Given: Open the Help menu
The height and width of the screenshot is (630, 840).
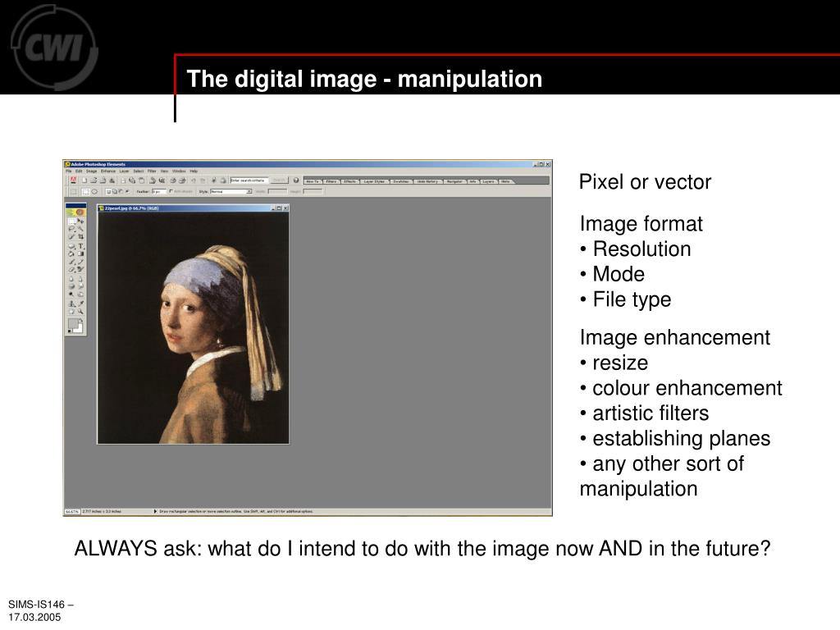Looking at the screenshot, I should click(194, 171).
